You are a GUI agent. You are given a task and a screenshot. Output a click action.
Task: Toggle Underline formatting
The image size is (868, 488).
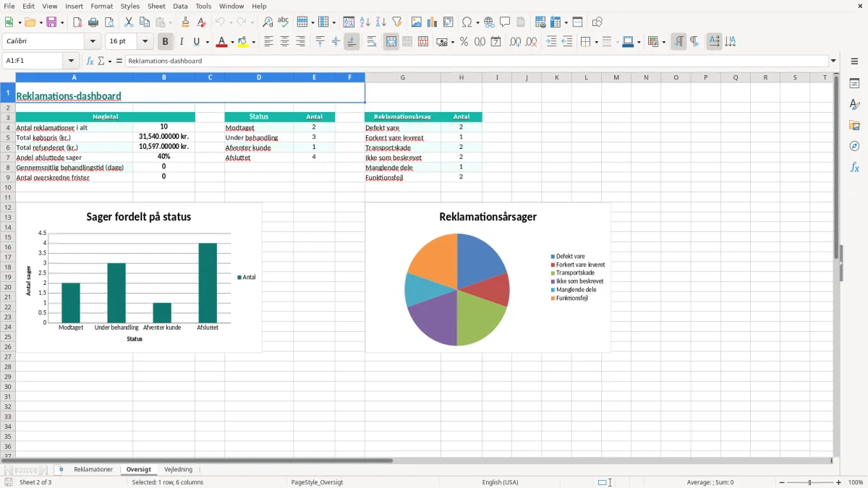coord(195,42)
